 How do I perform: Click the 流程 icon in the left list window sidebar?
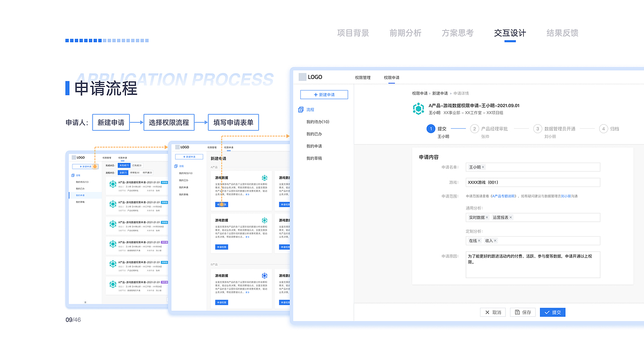pyautogui.click(x=73, y=175)
